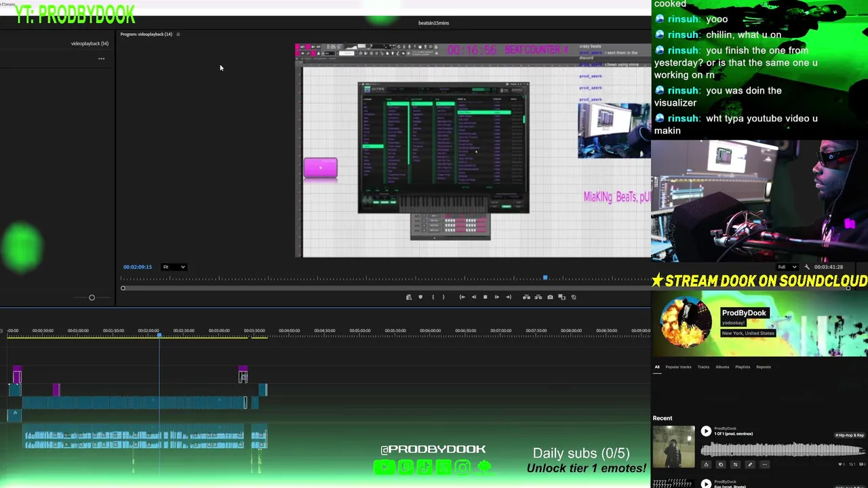The height and width of the screenshot is (488, 868).
Task: Click the Program monitor scrub playhead marker
Action: point(545,278)
